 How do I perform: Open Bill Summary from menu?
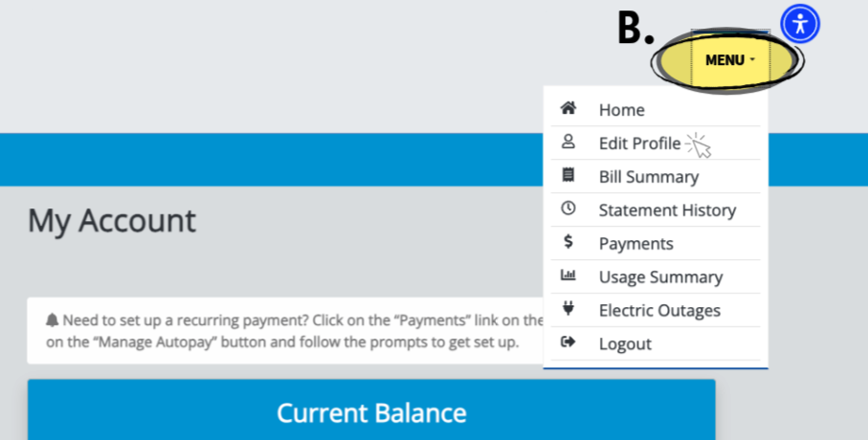point(649,177)
